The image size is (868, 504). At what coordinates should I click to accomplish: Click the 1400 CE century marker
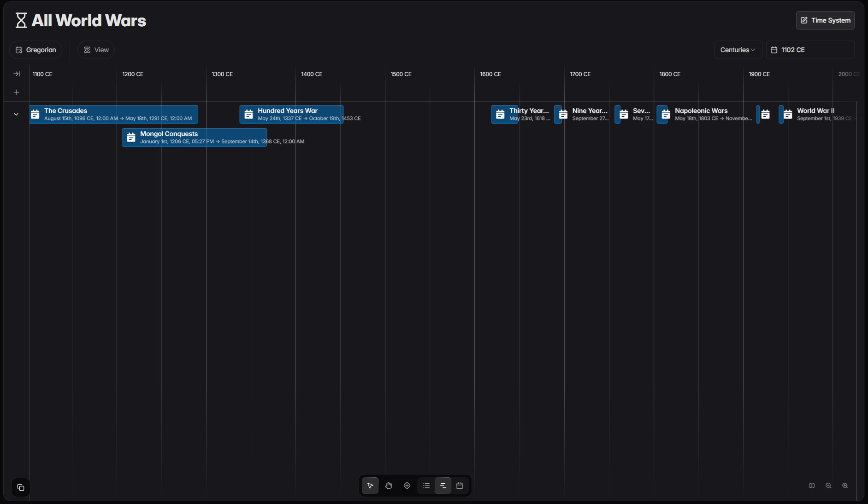point(312,74)
